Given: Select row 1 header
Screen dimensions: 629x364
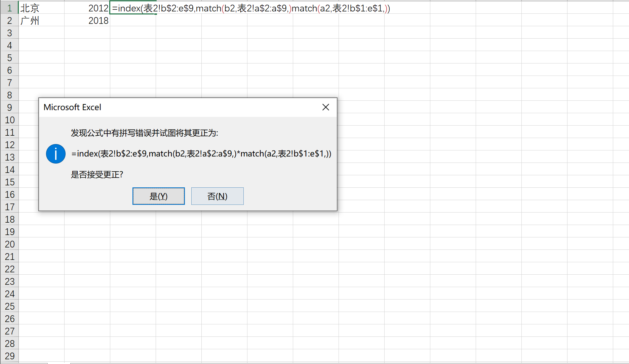Looking at the screenshot, I should coord(9,8).
